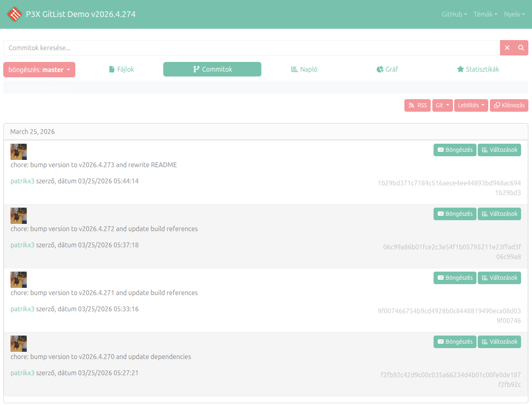Screen dimensions: 532x406
Task: Click the patrikx3 author link
Action: [22, 181]
